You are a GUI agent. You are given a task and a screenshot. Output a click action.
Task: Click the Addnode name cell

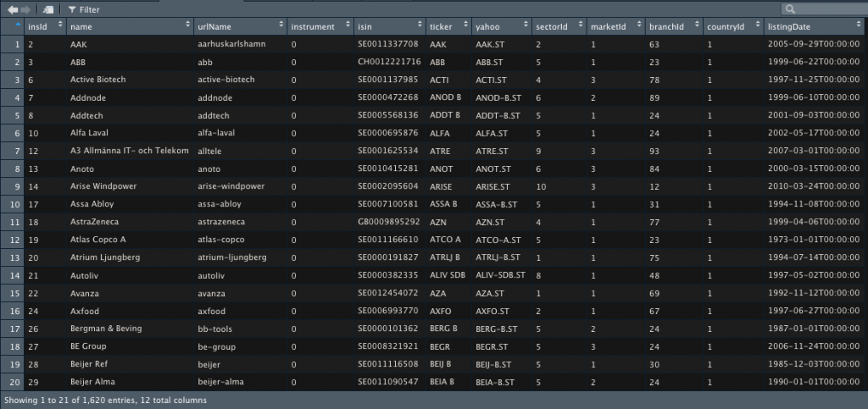point(130,97)
